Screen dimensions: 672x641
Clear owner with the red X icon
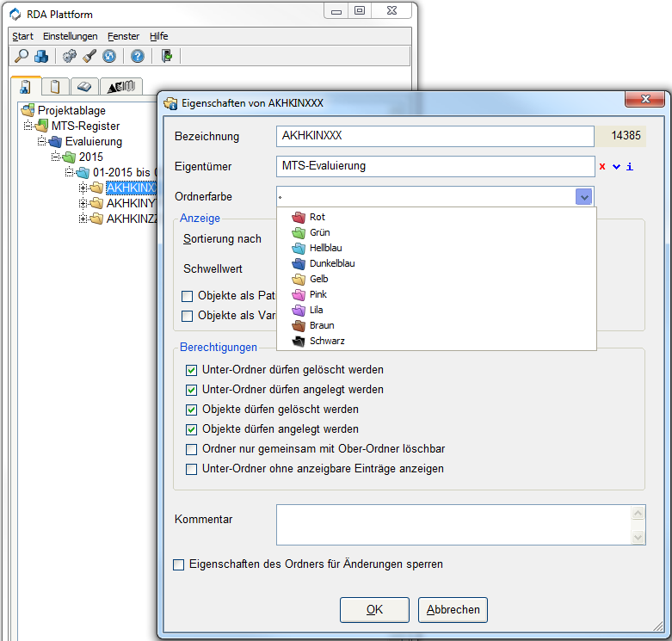click(x=602, y=166)
